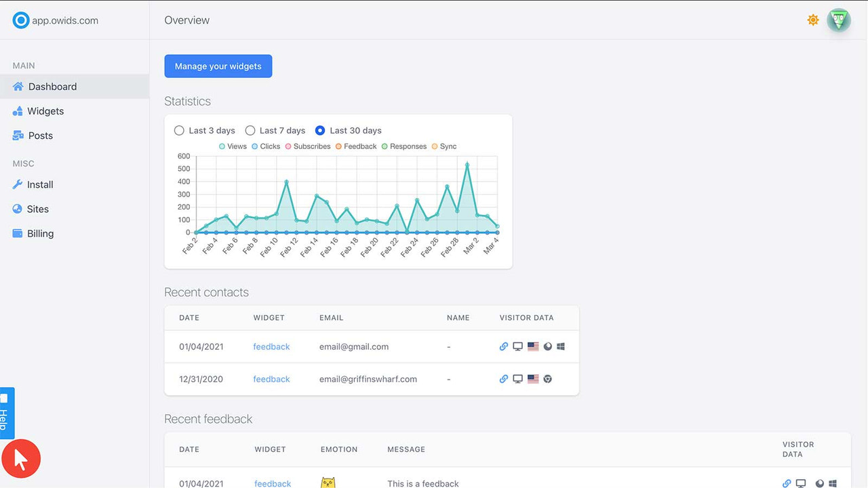The height and width of the screenshot is (488, 868).
Task: Open the Posts section
Action: tap(42, 135)
